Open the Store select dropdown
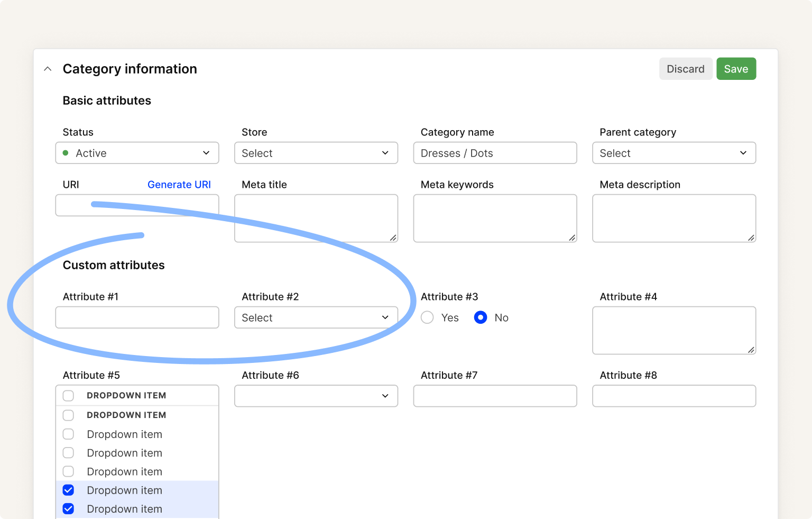Screen dimensions: 812x519 pyautogui.click(x=316, y=153)
